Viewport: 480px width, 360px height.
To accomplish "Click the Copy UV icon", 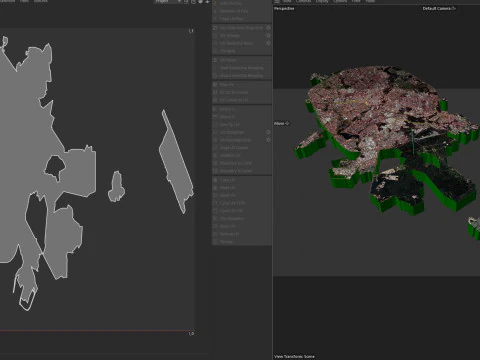I will (215, 180).
